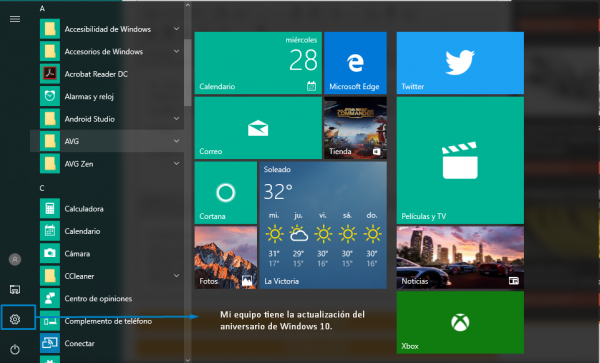The height and width of the screenshot is (363, 600).
Task: Expand Android Studio chevron
Action: [x=176, y=119]
